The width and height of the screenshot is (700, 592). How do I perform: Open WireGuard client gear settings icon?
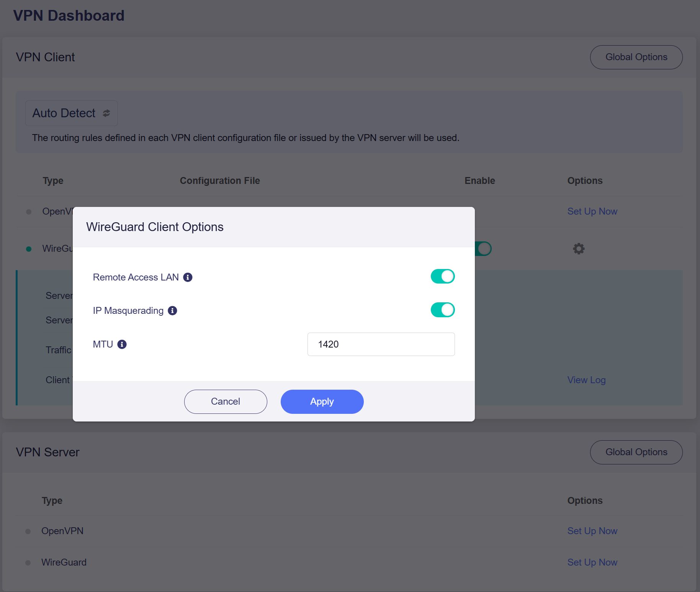[x=579, y=249]
